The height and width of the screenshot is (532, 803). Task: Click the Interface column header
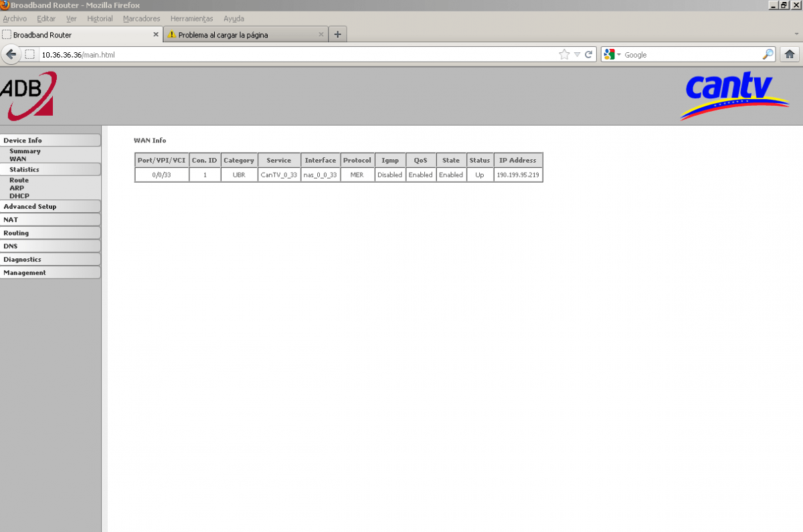(321, 161)
